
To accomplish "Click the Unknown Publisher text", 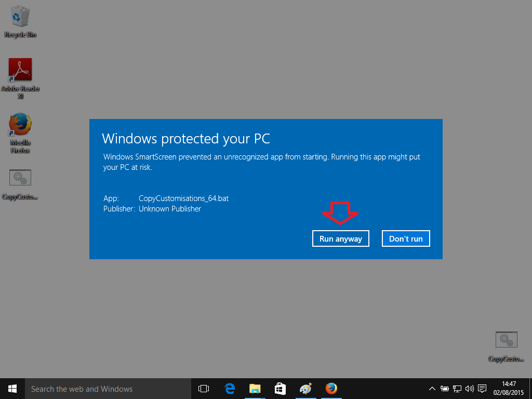I will [x=170, y=209].
